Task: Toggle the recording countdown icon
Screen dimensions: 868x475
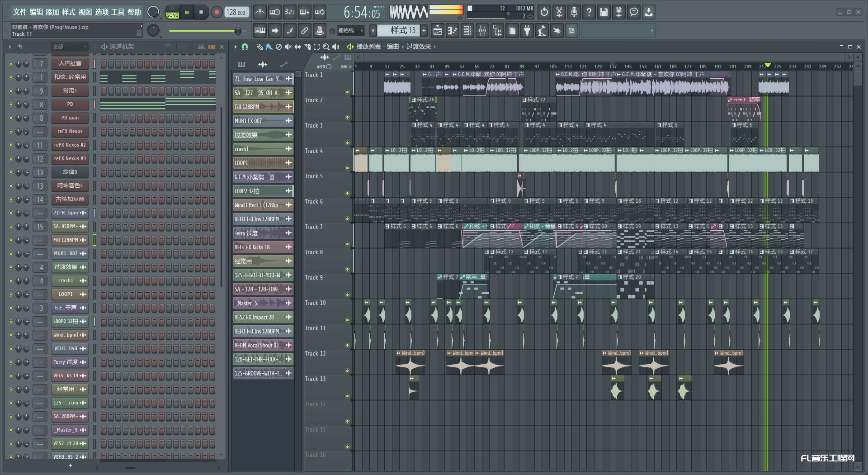Action: click(x=290, y=12)
